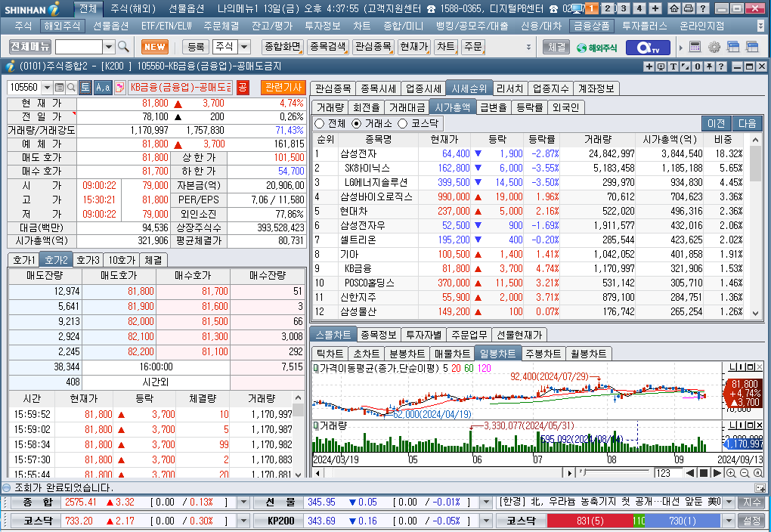The image size is (771, 532).
Task: Switch to virtual screen 3
Action: pyautogui.click(x=624, y=8)
